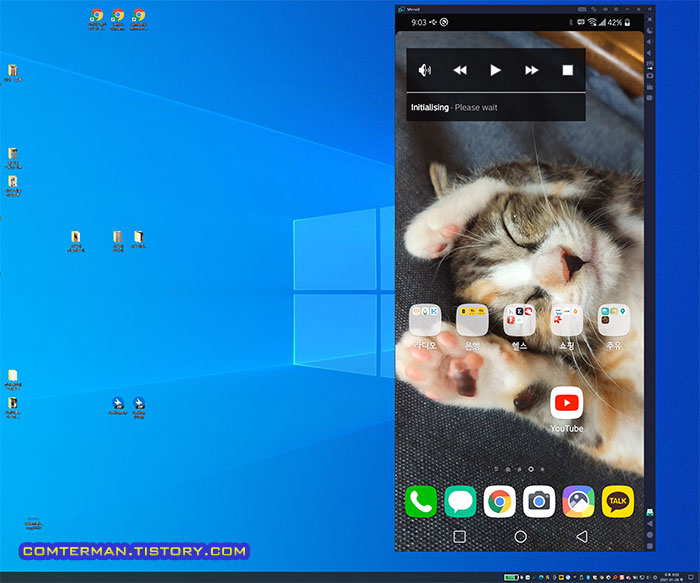Open Mirroid settings gear in title bar

click(616, 9)
